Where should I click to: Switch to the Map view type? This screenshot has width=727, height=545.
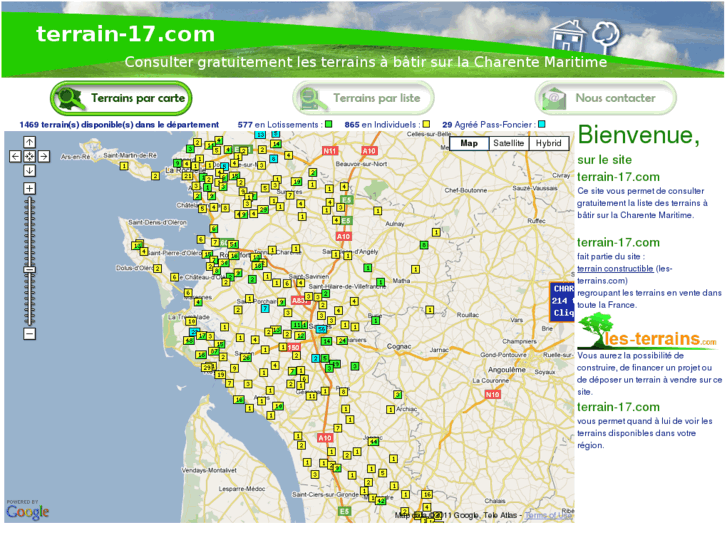[469, 143]
